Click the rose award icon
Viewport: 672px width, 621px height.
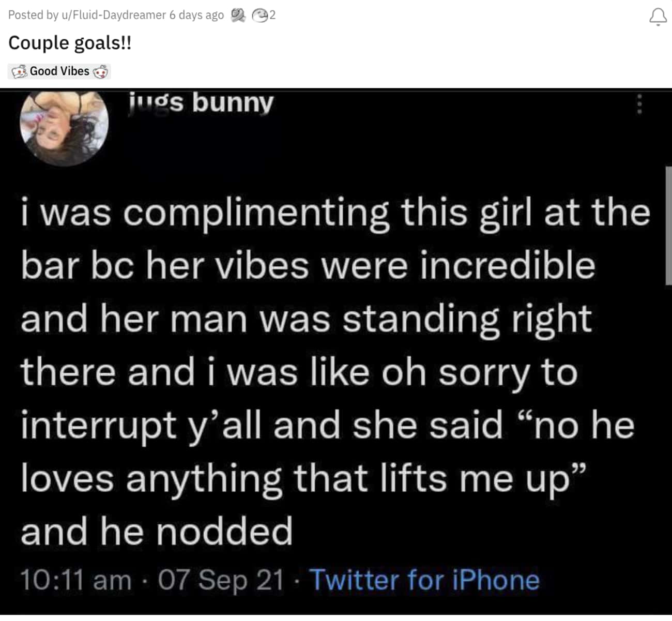tap(238, 16)
